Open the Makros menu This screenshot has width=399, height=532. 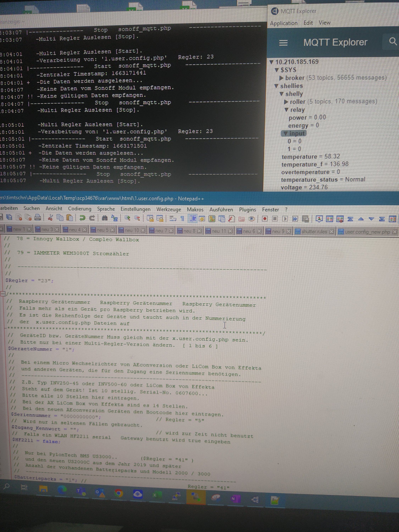pos(195,210)
